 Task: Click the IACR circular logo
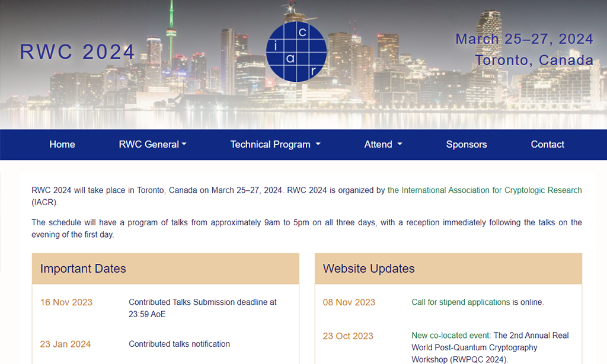[296, 52]
